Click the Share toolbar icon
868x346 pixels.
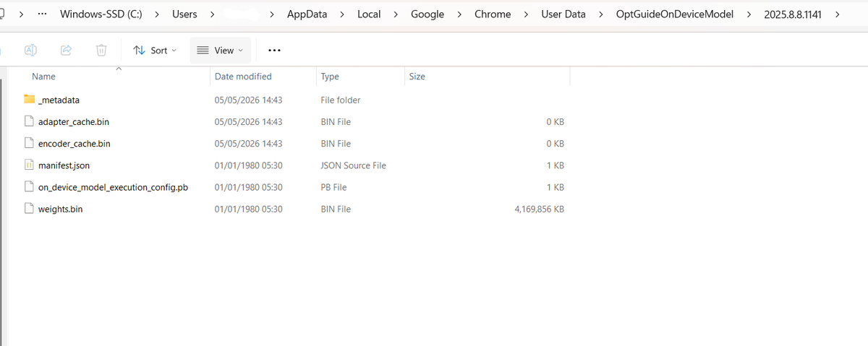coord(66,50)
